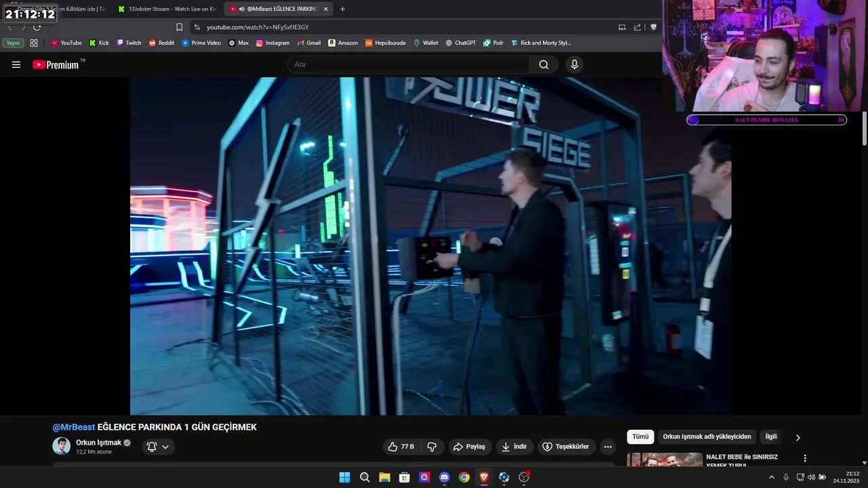Open picture-in-picture icon in address bar
Screen dimensions: 868x488
[x=622, y=27]
